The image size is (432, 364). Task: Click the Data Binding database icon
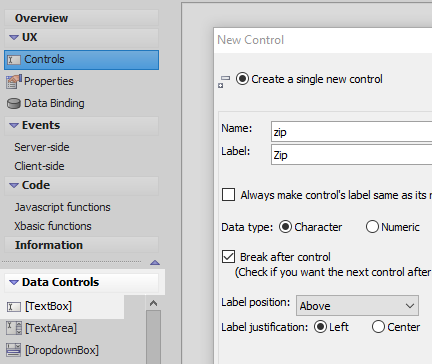14,104
